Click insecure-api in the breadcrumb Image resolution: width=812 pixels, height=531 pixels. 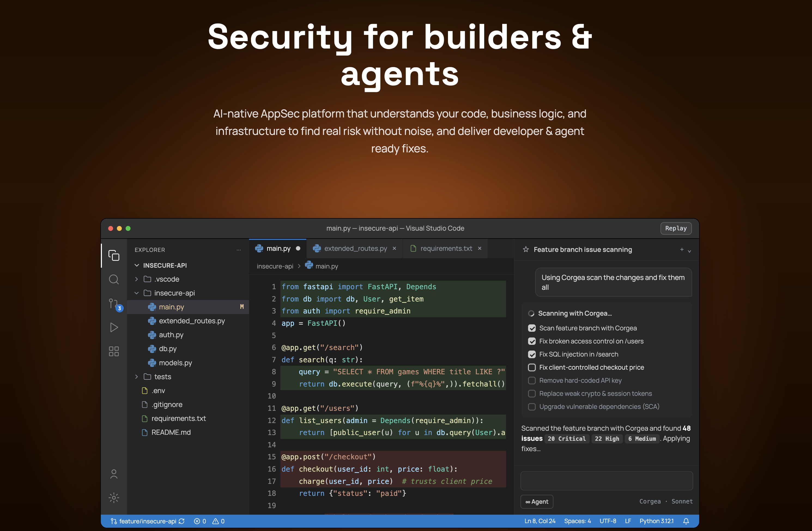click(x=275, y=266)
